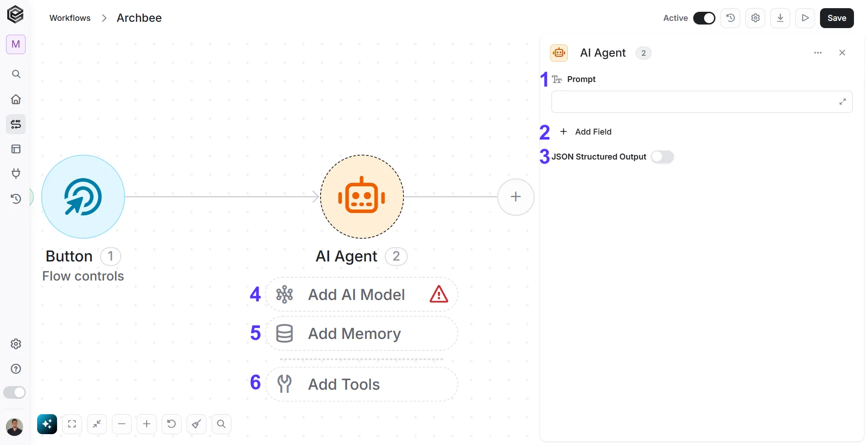Open the M workspace avatar
This screenshot has height=445, width=868.
[16, 44]
